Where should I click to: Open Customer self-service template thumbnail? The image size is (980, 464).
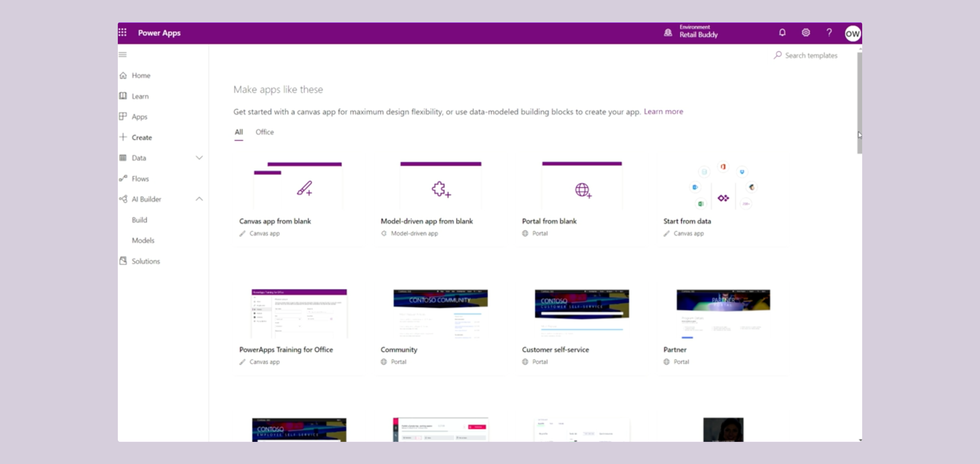[582, 314]
